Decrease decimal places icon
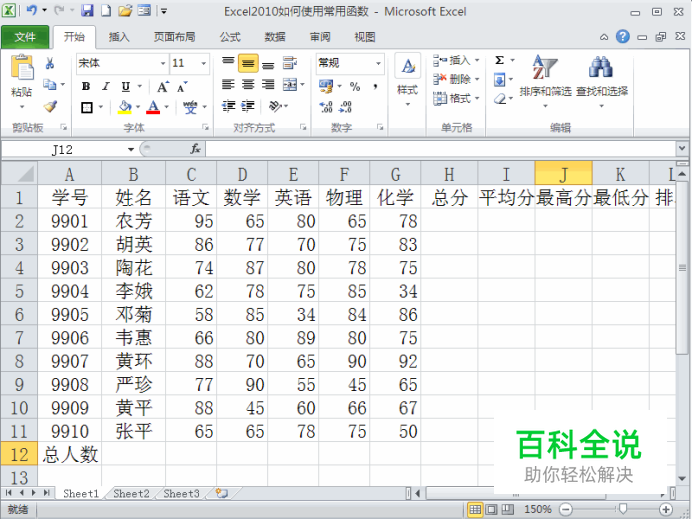This screenshot has height=519, width=692. [x=345, y=107]
